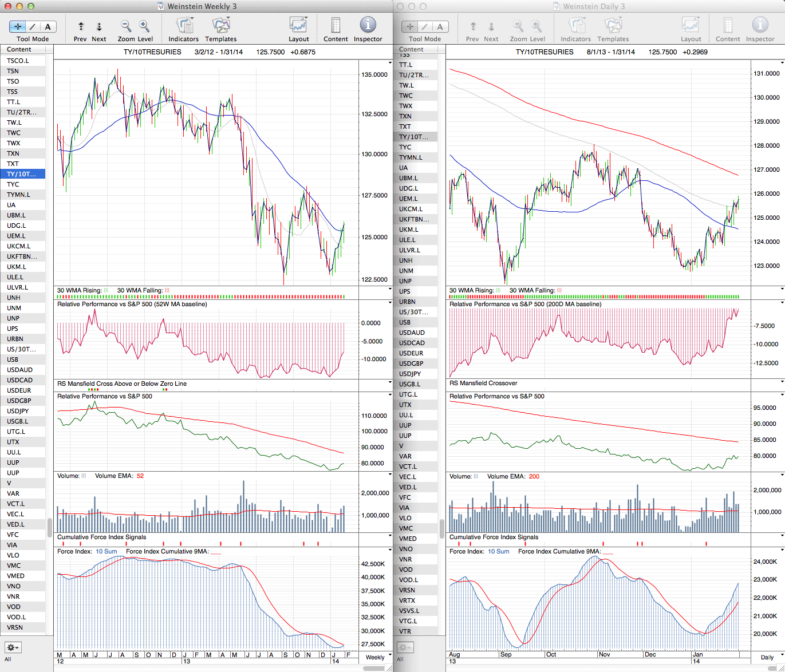Click the green 30 WMA Rising swatch in Weekly chart
The width and height of the screenshot is (785, 672).
[106, 291]
